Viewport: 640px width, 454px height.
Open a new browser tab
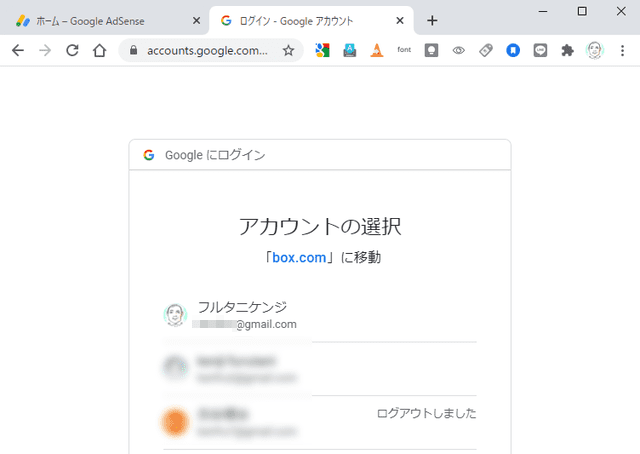[x=432, y=20]
